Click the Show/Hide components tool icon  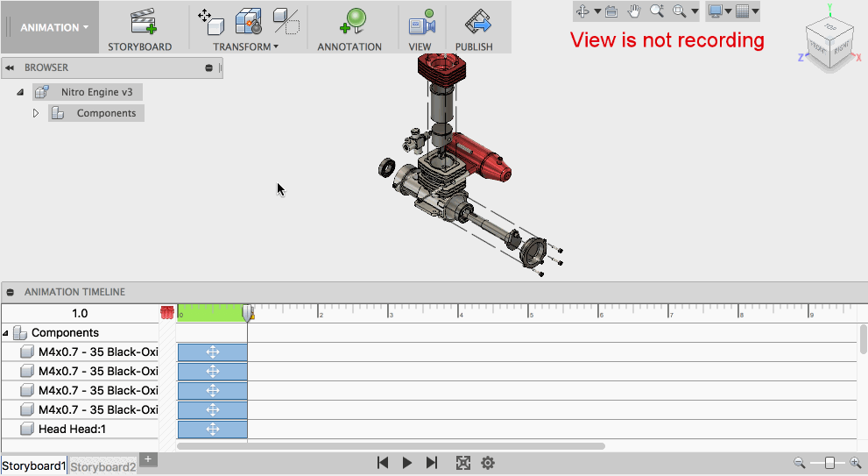(286, 21)
